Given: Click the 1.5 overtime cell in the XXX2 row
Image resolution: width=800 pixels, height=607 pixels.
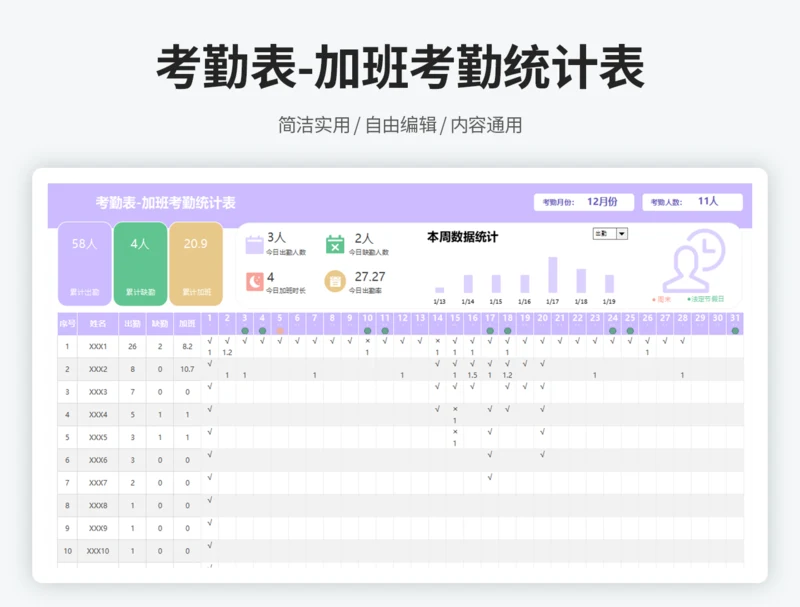Looking at the screenshot, I should click(x=472, y=375).
